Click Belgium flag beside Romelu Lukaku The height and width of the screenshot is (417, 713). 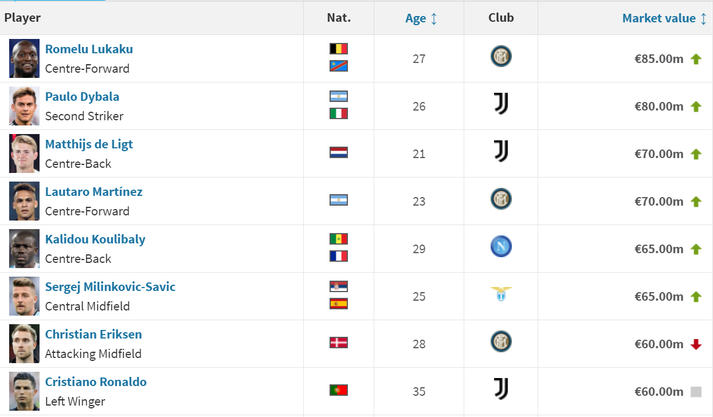pyautogui.click(x=338, y=49)
